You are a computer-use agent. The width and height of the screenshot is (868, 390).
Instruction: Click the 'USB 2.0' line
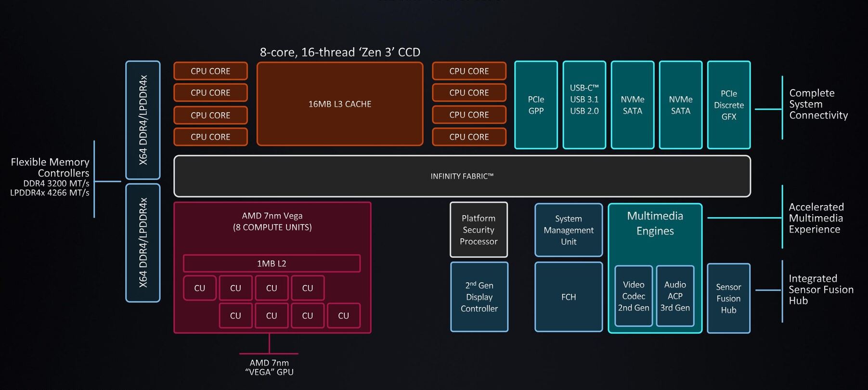pyautogui.click(x=584, y=111)
